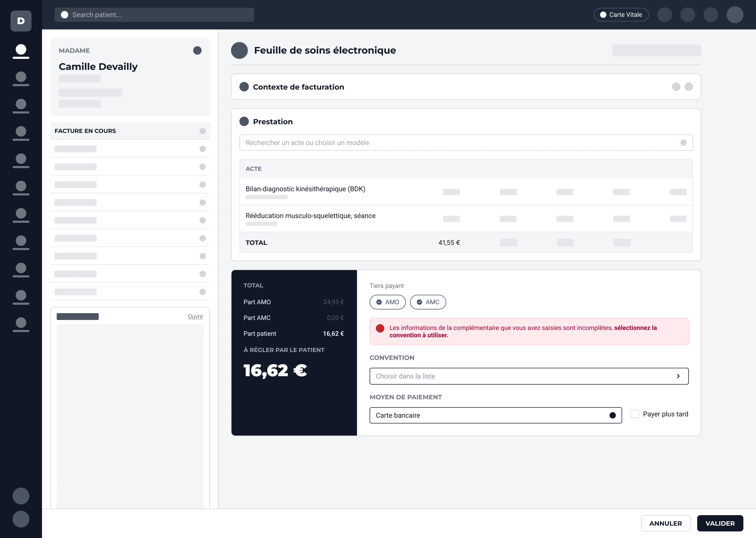Check the Payer plus tard checkbox
The image size is (756, 538).
[x=634, y=414]
